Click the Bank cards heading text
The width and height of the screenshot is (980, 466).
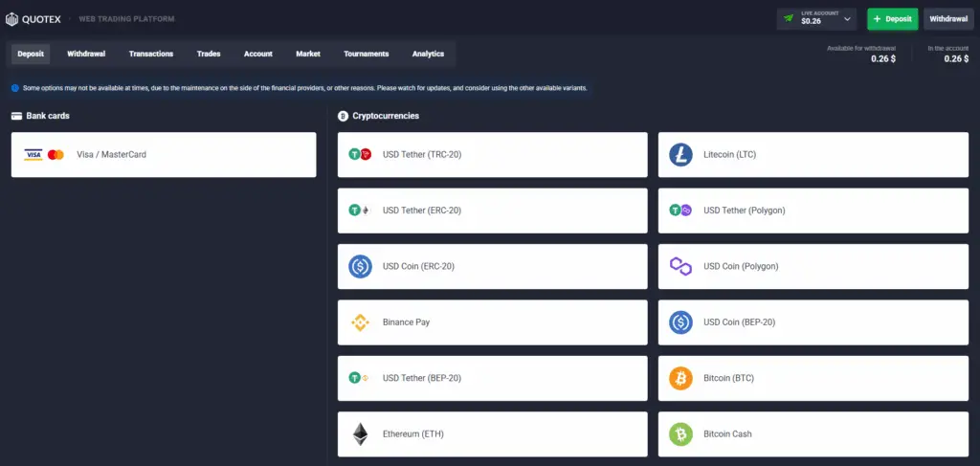48,116
